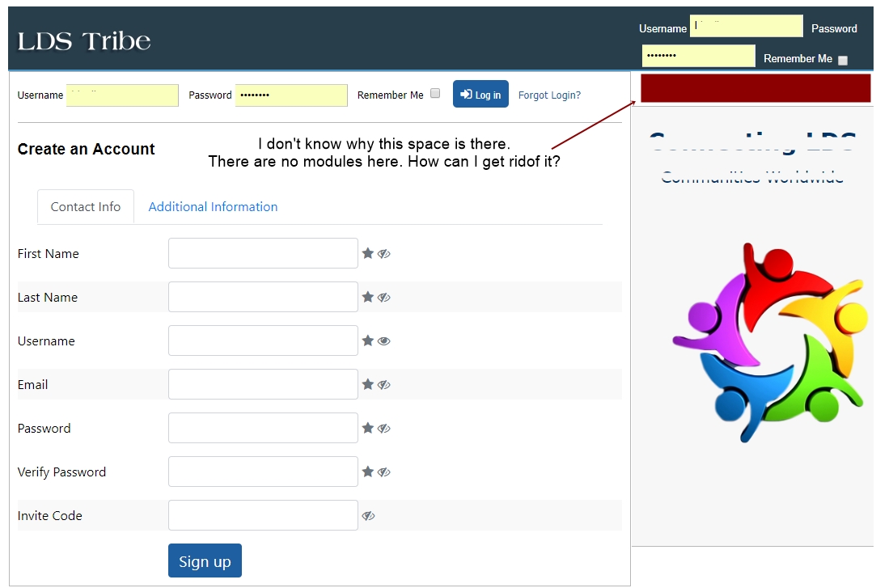Click Invite Code hidden-eye icon
The image size is (876, 588).
click(x=368, y=515)
